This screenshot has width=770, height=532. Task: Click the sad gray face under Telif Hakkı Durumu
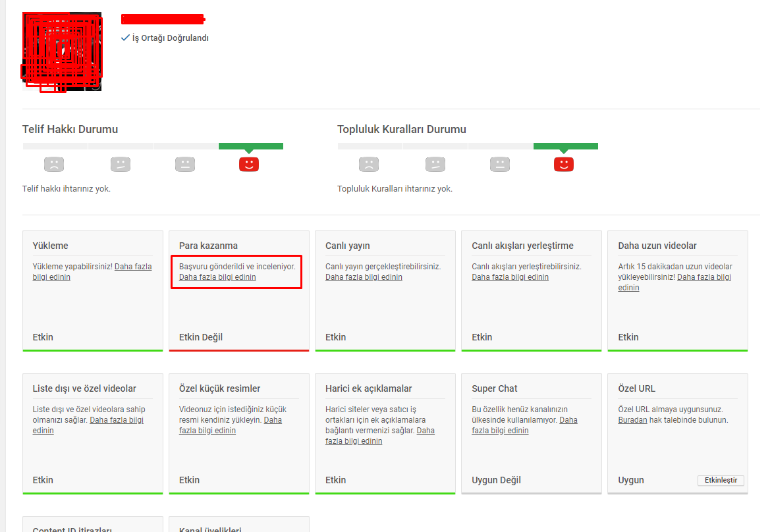[54, 165]
